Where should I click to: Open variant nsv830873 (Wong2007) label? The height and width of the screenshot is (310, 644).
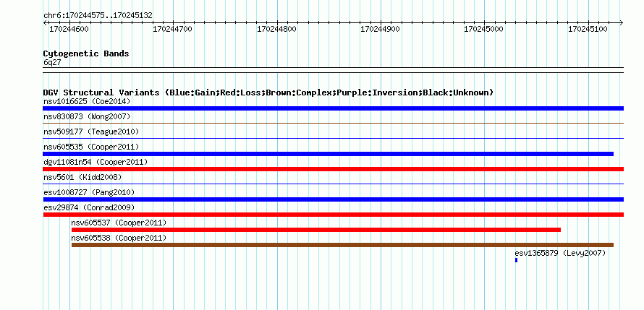coord(87,116)
